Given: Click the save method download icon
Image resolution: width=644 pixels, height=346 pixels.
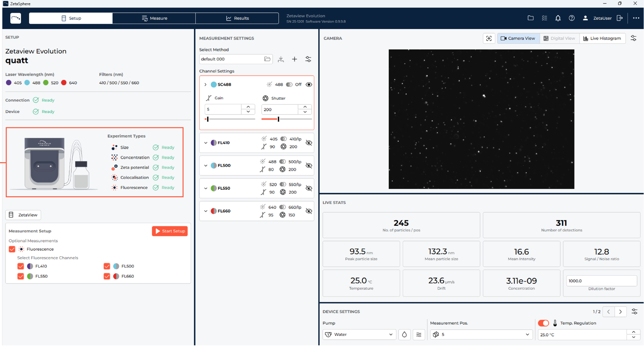Looking at the screenshot, I should tap(281, 59).
